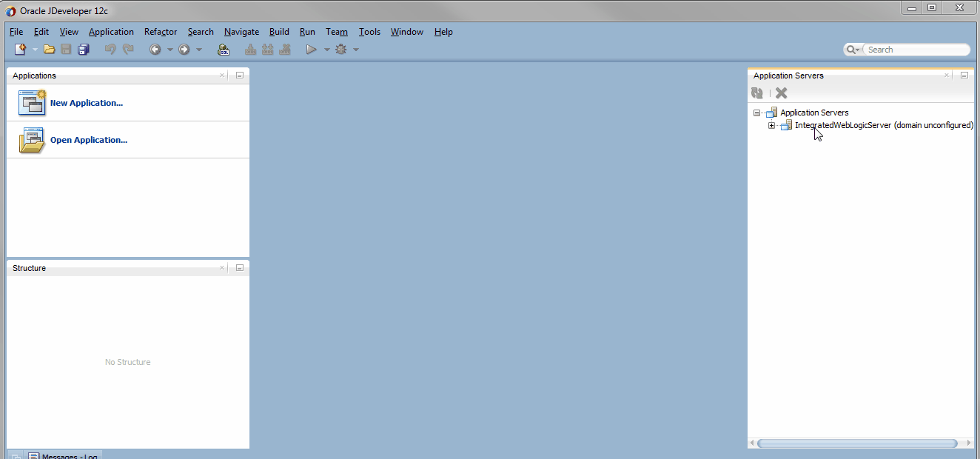Click the Cancel Build toolbar icon
Viewport: 980px width, 459px height.
[285, 50]
